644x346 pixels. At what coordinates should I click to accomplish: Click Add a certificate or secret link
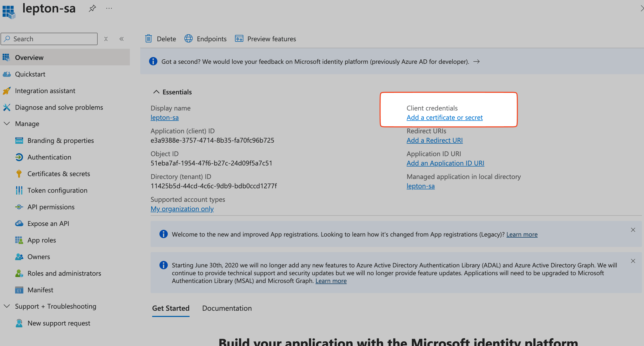(x=445, y=117)
